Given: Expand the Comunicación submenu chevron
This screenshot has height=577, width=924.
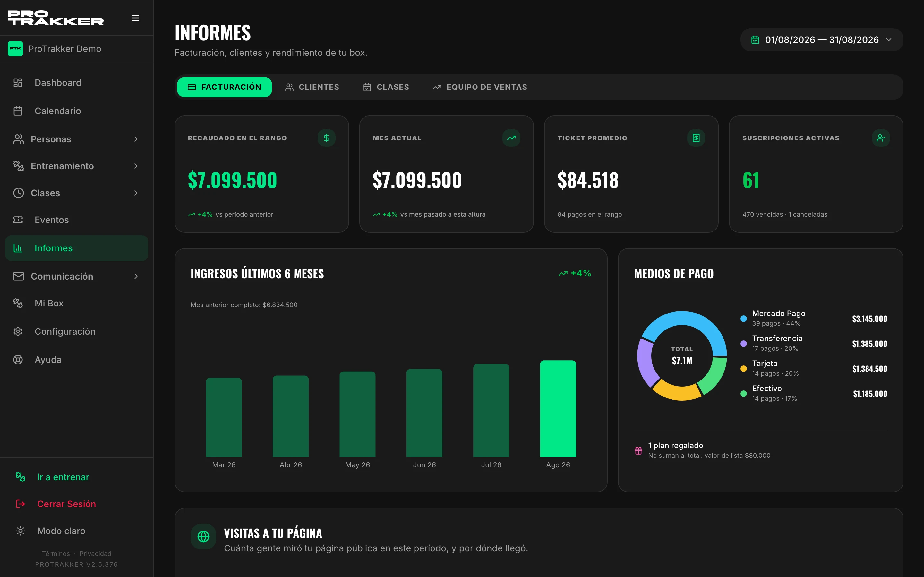Looking at the screenshot, I should click(x=136, y=276).
